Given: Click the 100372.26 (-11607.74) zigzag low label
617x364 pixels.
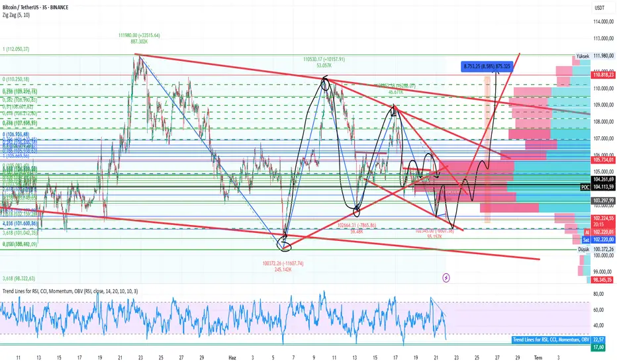Looking at the screenshot, I should click(283, 263).
